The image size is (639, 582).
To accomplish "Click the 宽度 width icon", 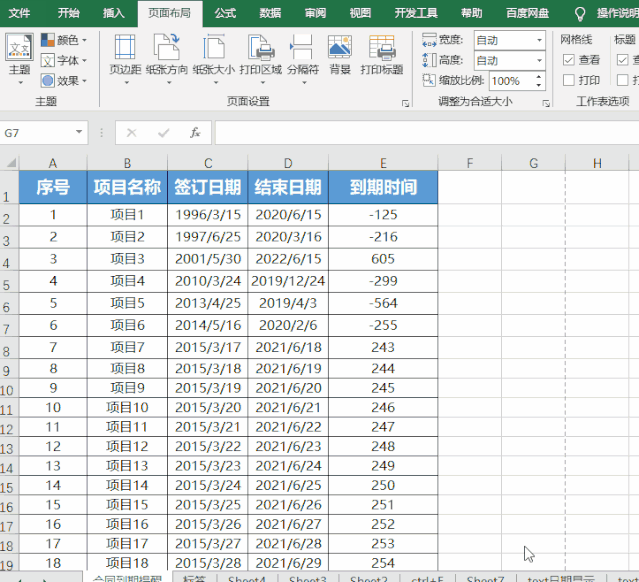I will pyautogui.click(x=429, y=40).
